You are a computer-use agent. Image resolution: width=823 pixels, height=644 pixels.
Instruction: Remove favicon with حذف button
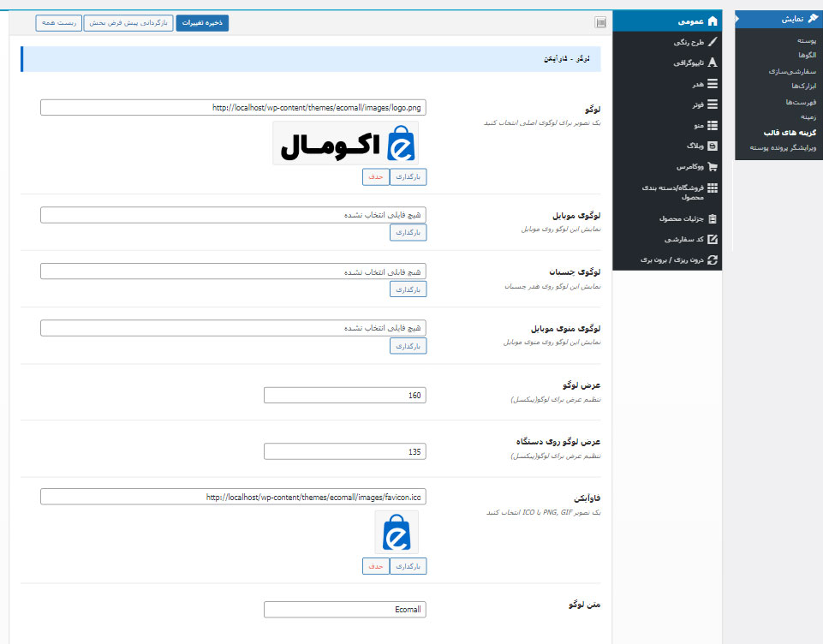[x=376, y=566]
